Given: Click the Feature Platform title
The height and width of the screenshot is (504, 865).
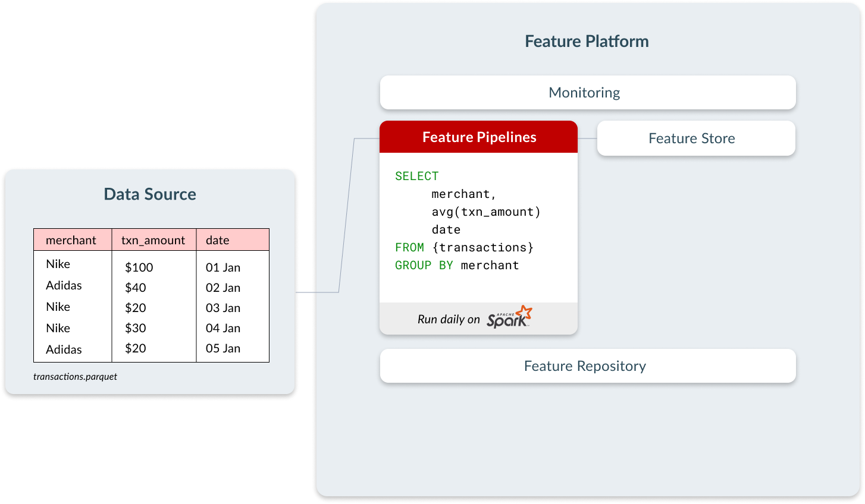Looking at the screenshot, I should 587,42.
